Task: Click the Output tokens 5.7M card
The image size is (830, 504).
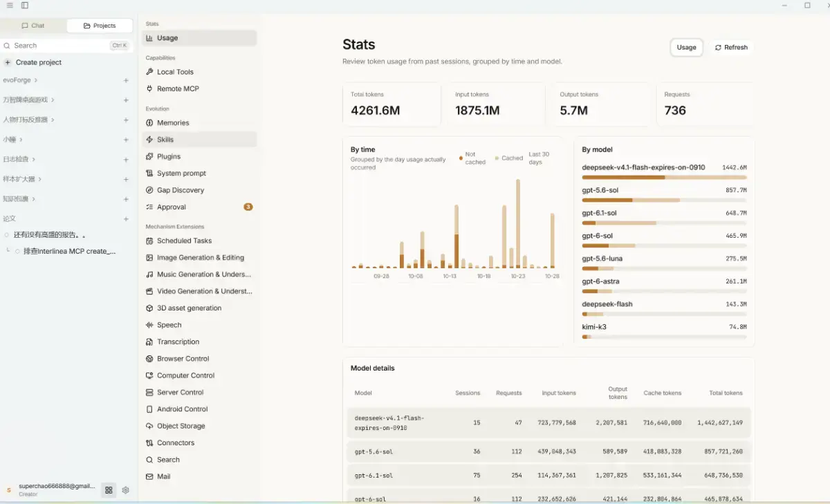Action: 600,104
